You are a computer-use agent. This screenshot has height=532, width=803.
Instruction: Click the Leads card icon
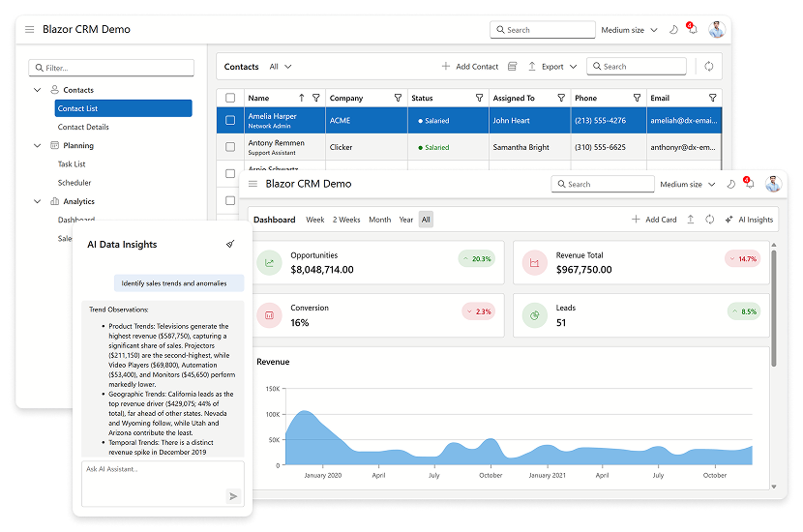pos(535,315)
